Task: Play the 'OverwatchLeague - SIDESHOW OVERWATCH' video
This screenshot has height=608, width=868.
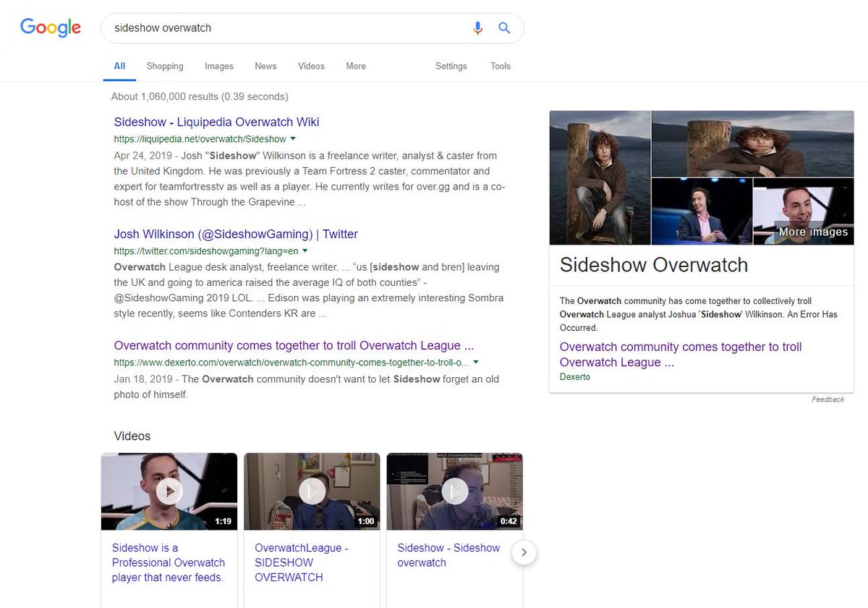Action: tap(312, 491)
